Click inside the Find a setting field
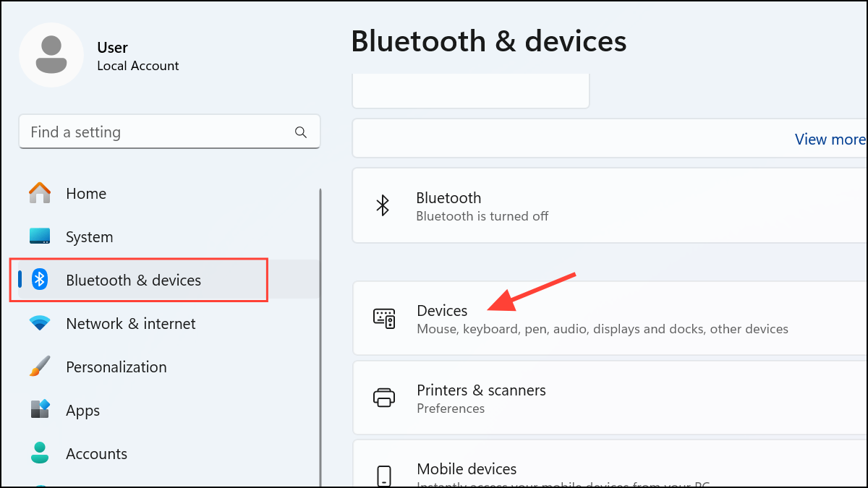Viewport: 868px width, 488px height. [x=145, y=132]
